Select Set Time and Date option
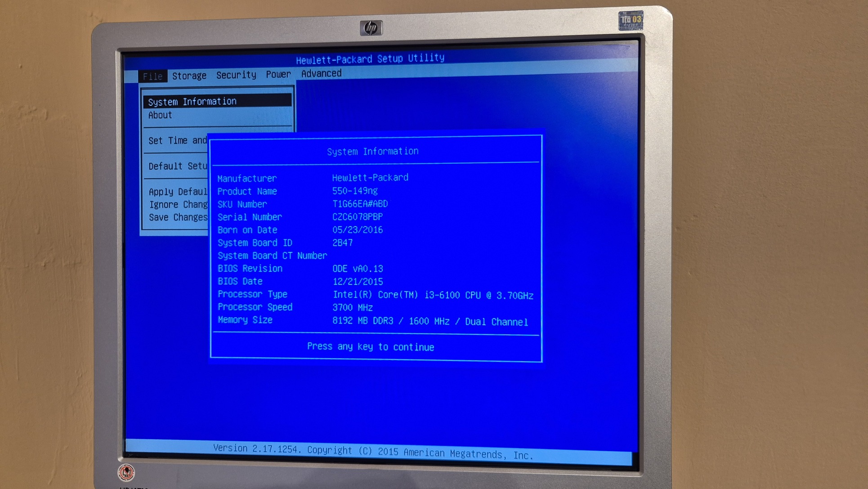Screen dimensions: 868x489 [x=177, y=141]
